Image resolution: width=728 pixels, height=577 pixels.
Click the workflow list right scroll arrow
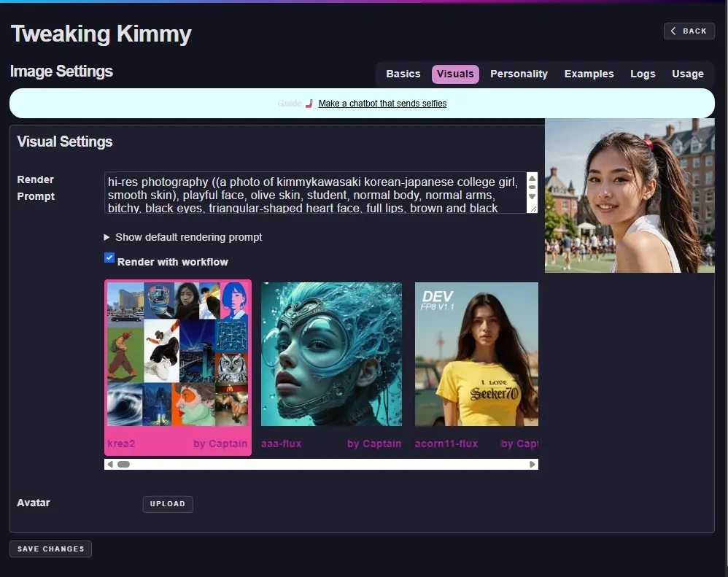(x=532, y=464)
